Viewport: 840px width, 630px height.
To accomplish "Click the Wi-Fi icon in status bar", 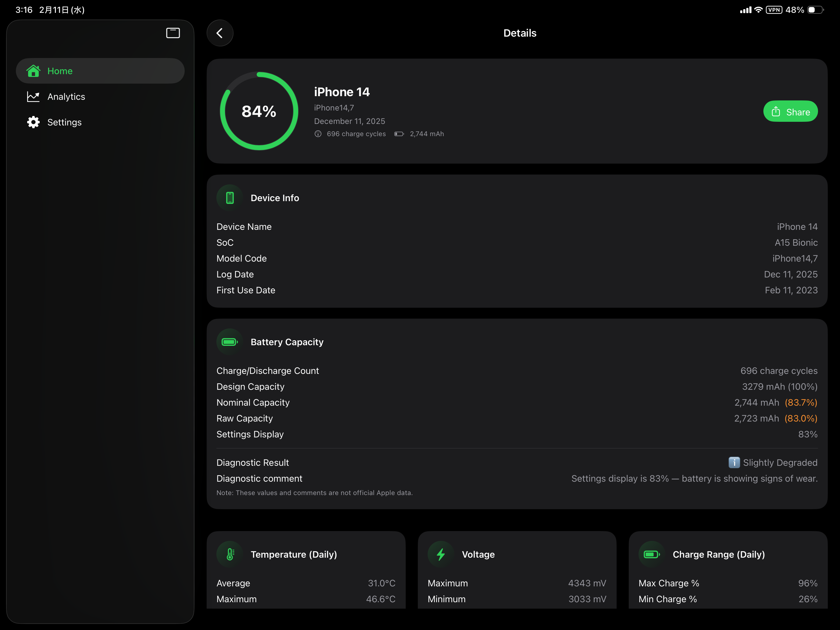I will pyautogui.click(x=759, y=10).
